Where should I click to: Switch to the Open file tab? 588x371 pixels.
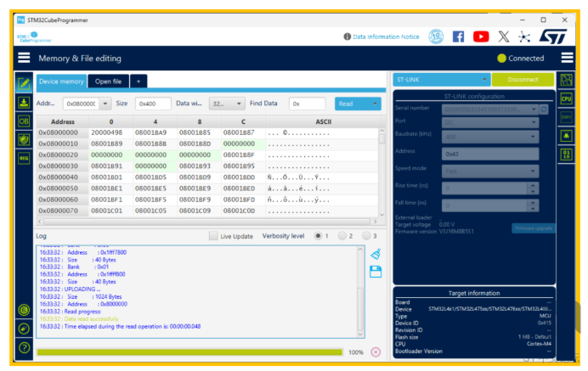pyautogui.click(x=109, y=82)
